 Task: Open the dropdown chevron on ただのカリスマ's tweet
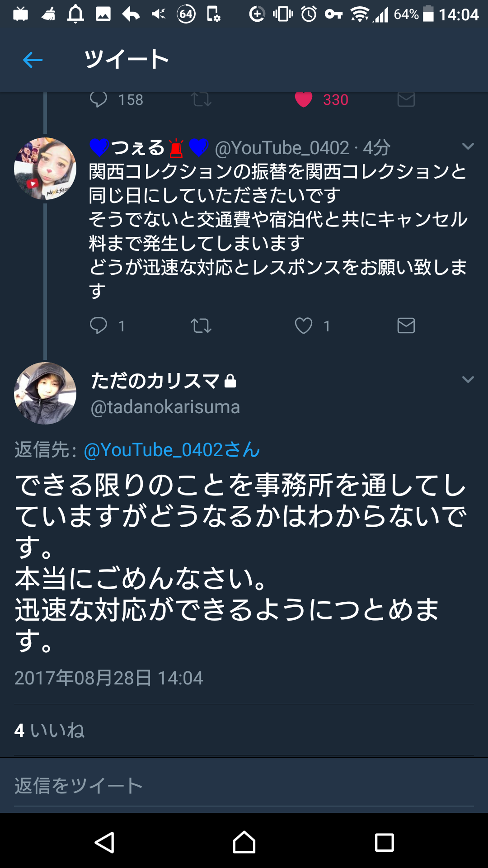[x=468, y=380]
